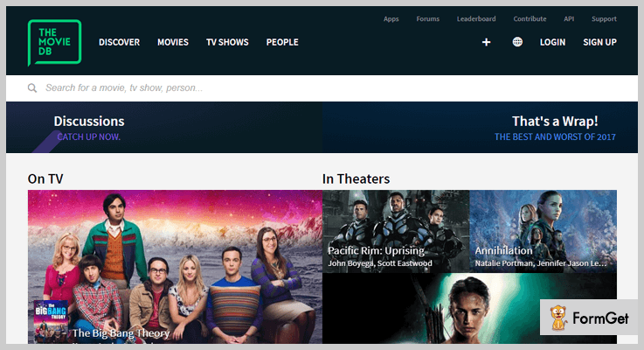644x350 pixels.
Task: Click the magnifying glass search icon
Action: click(32, 88)
